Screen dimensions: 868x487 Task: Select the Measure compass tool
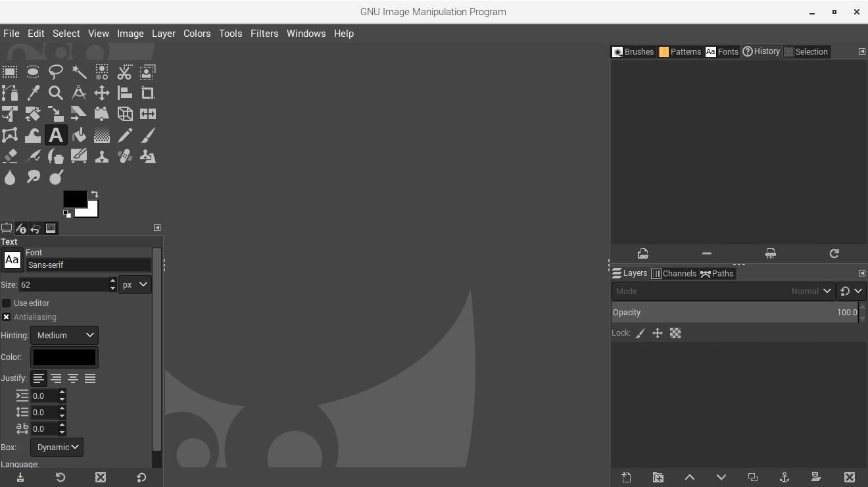tap(79, 93)
